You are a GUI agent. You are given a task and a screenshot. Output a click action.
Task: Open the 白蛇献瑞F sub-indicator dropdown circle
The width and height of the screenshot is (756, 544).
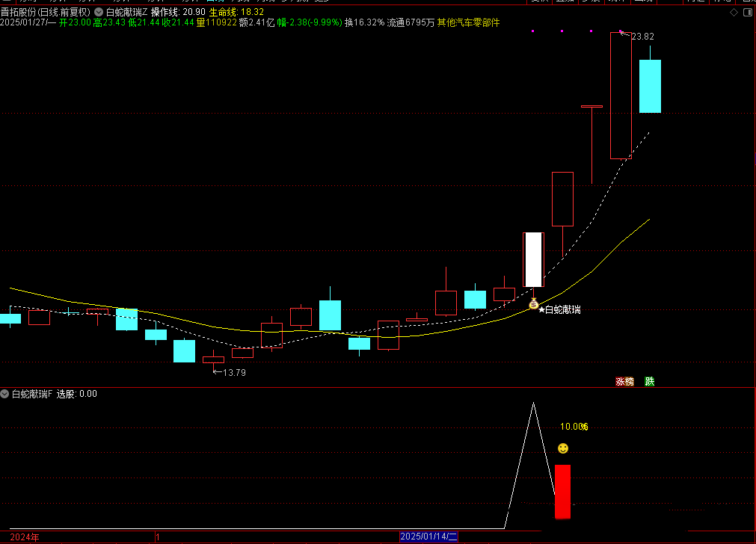[x=4, y=394]
